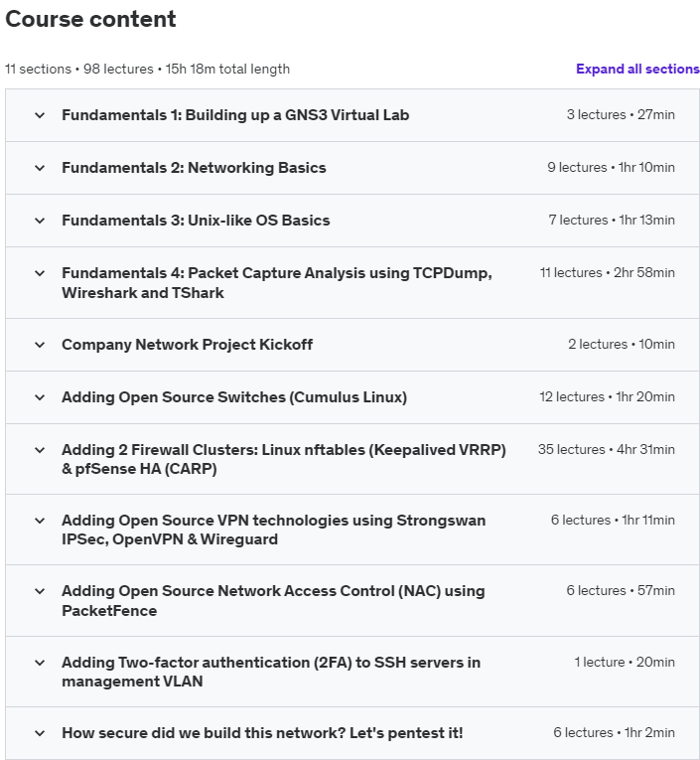This screenshot has height=760, width=700.
Task: Click '12 lectures • 1hr 20min' duration text
Action: [607, 396]
